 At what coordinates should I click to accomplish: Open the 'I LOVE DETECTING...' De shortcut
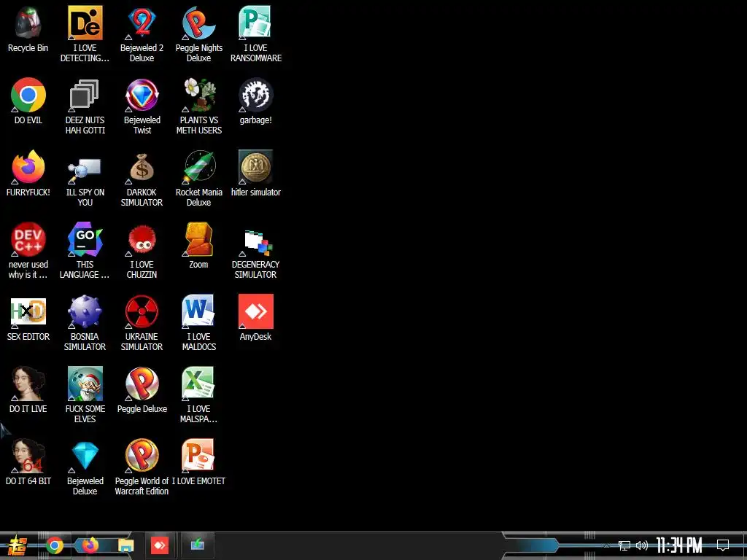[85, 34]
